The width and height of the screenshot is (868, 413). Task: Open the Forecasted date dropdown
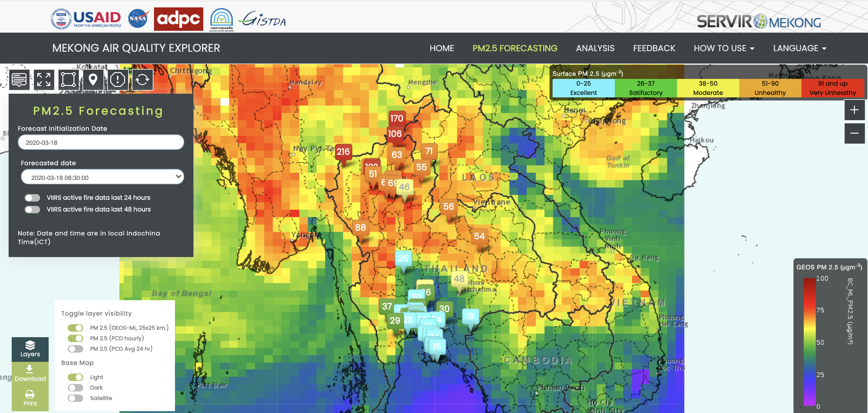tap(103, 177)
